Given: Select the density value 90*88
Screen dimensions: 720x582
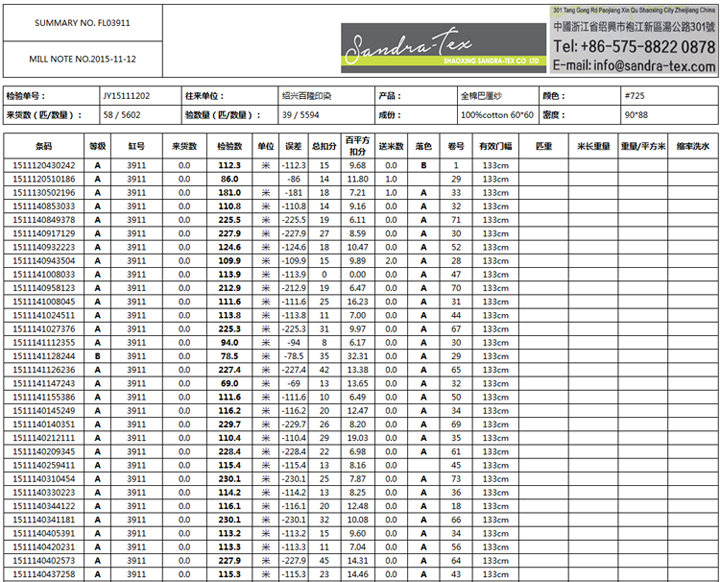Looking at the screenshot, I should click(x=636, y=115).
